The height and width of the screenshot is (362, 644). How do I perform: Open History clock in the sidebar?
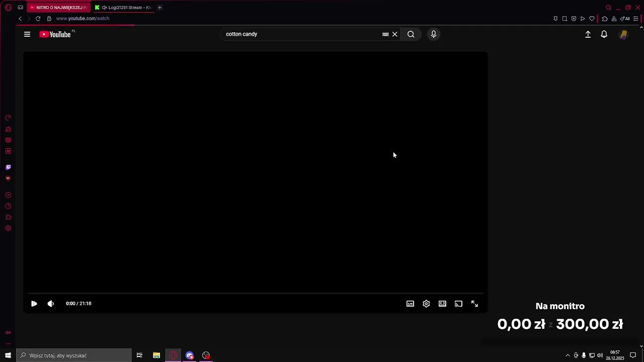tap(8, 206)
